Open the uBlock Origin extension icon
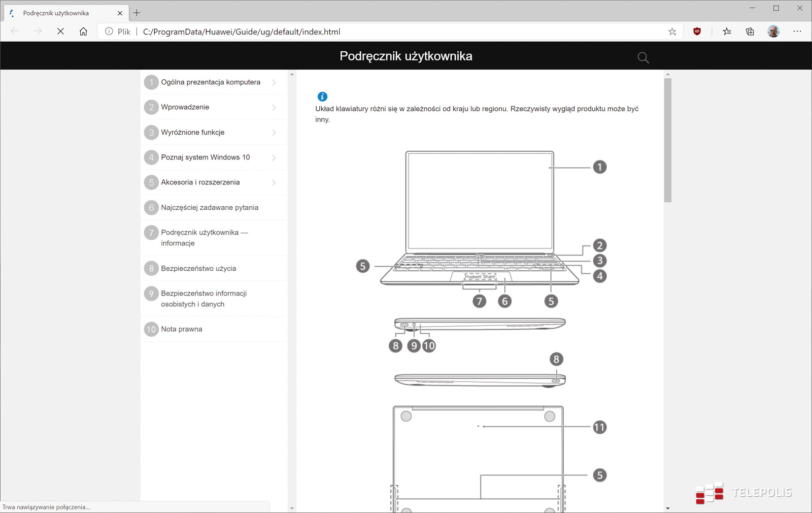812x513 pixels. 697,31
